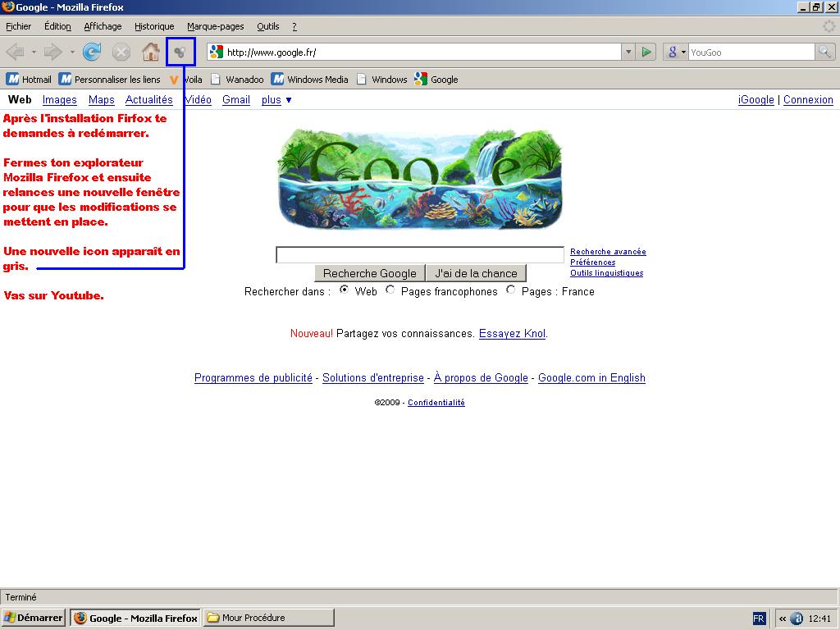
Task: Expand the address bar history dropdown
Action: point(628,52)
